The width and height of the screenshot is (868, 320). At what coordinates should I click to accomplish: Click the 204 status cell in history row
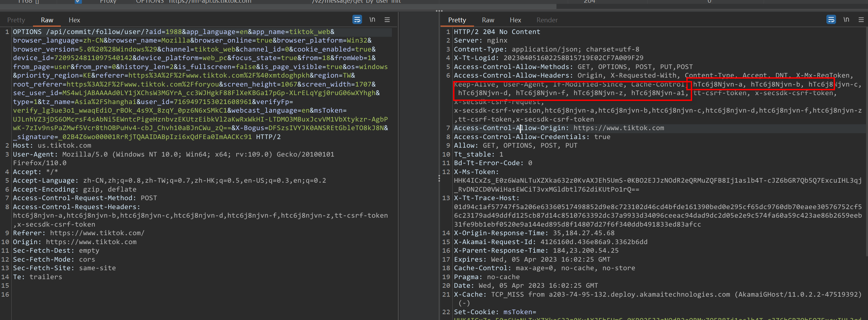[589, 1]
